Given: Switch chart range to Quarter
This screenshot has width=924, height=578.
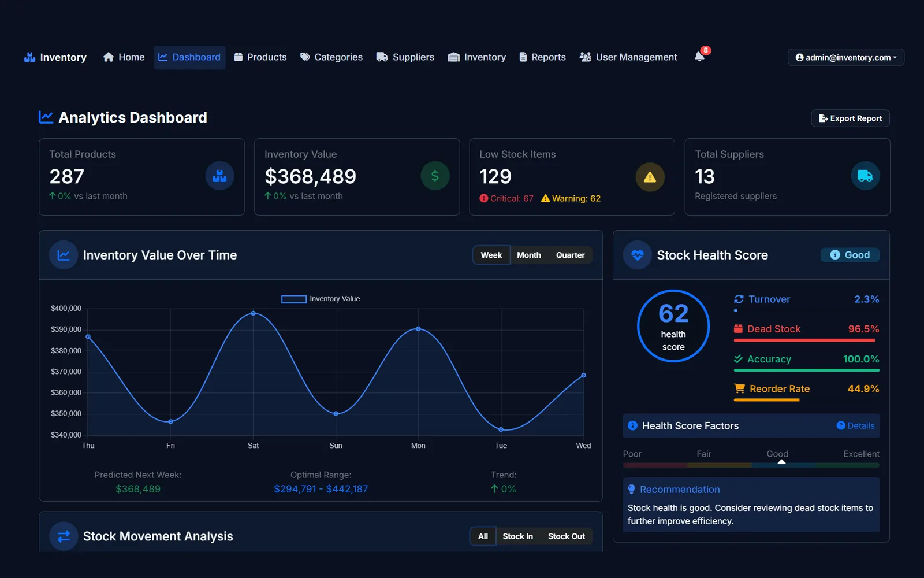Looking at the screenshot, I should click(x=571, y=255).
